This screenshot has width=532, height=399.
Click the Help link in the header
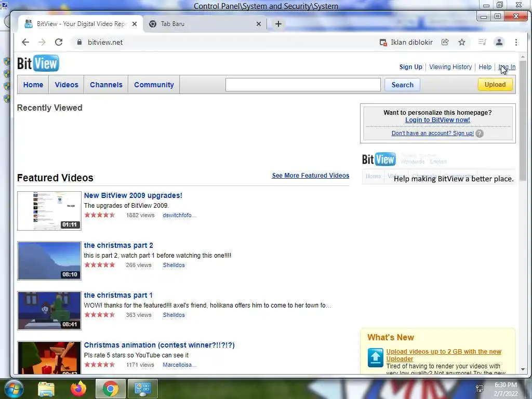485,67
